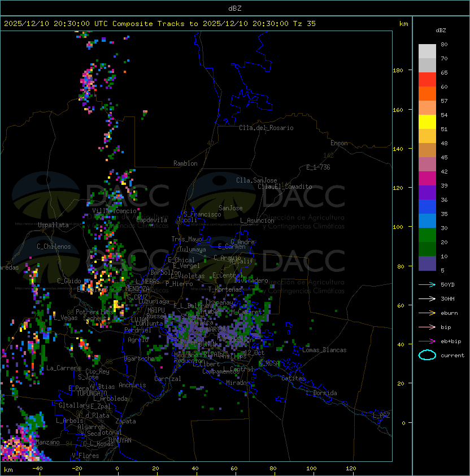
Task: Click the cyan 50YD arrow legend icon
Action: coord(427,285)
